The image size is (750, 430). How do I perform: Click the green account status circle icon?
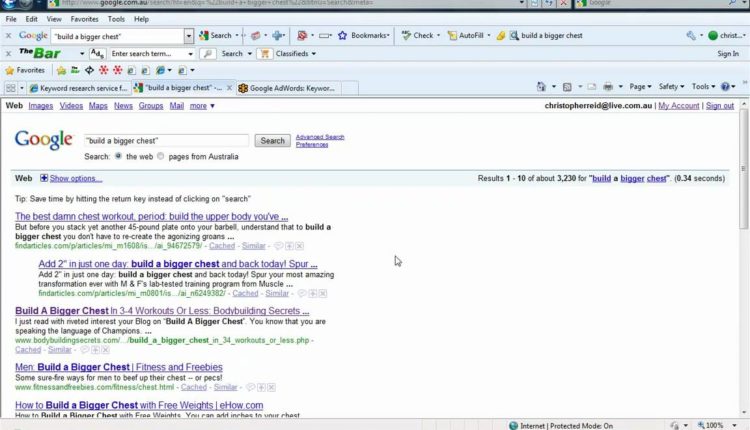[x=713, y=35]
